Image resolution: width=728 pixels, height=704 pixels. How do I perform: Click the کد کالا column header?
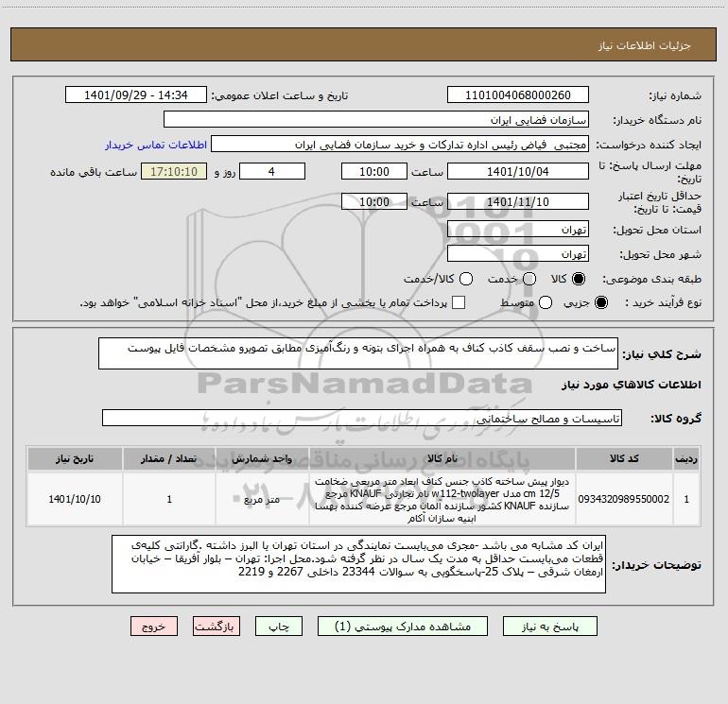624,458
